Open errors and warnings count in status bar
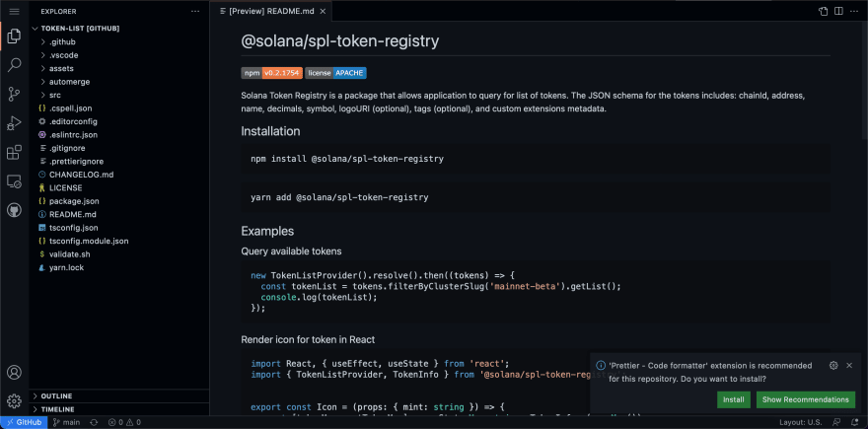The width and height of the screenshot is (868, 429). 124,422
